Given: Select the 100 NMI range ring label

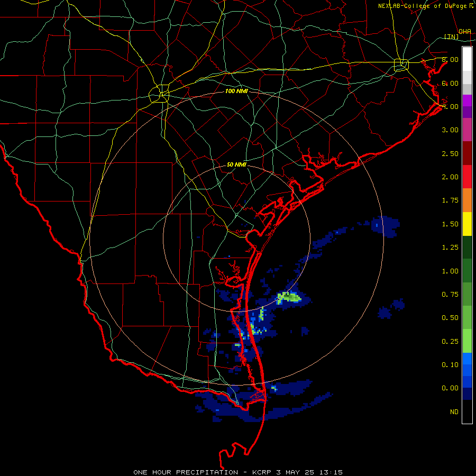Looking at the screenshot, I should [236, 91].
